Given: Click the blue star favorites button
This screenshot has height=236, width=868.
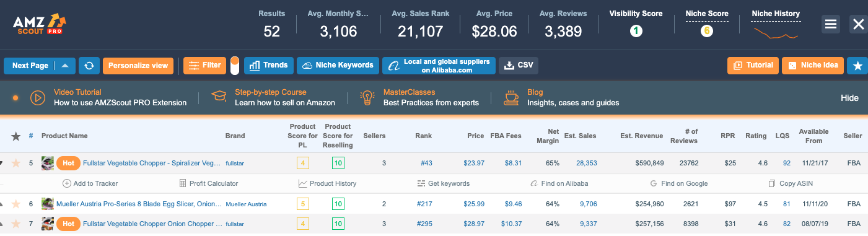Looking at the screenshot, I should tap(857, 66).
